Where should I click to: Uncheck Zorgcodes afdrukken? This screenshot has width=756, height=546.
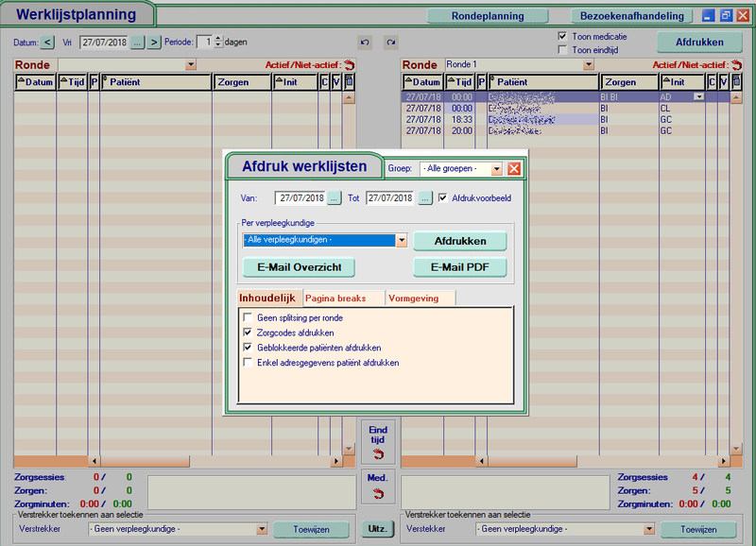point(248,333)
